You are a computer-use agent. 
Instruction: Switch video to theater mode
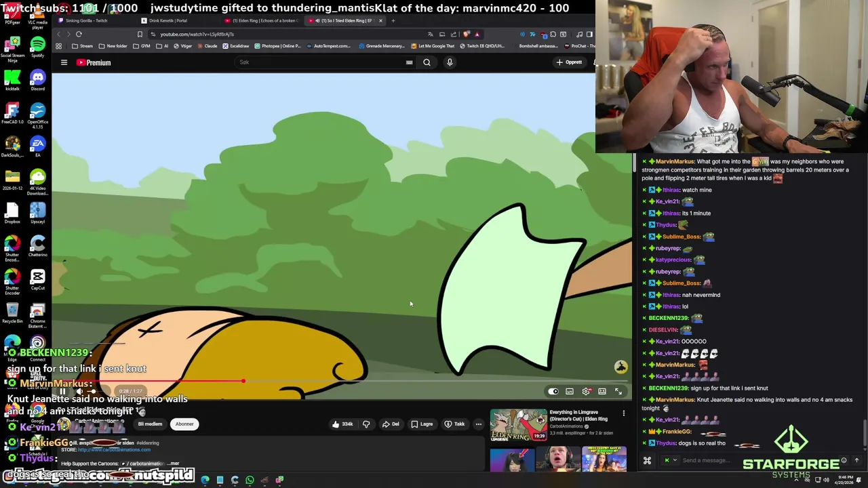pyautogui.click(x=602, y=391)
